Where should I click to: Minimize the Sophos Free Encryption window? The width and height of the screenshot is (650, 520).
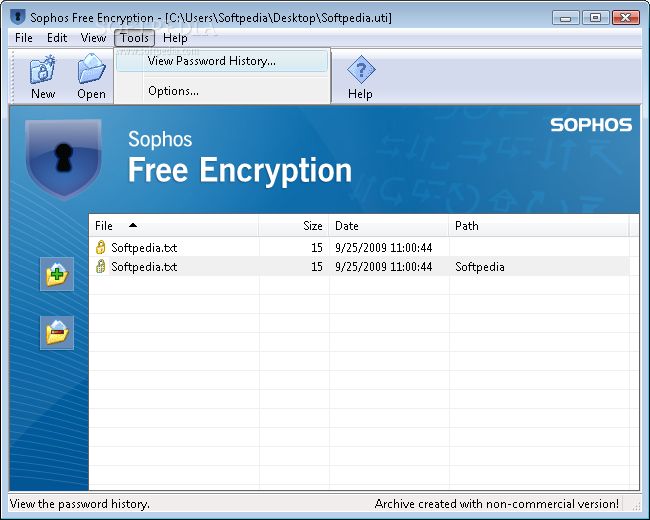pyautogui.click(x=565, y=18)
